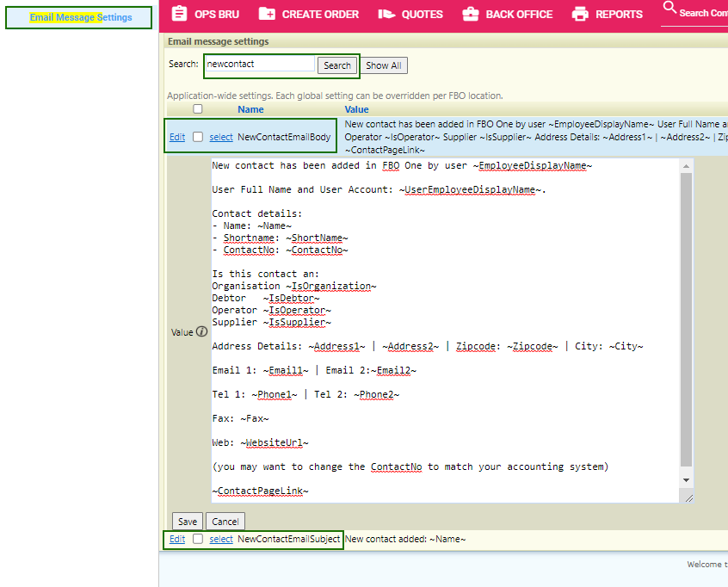Click the Create Order folder-plus icon

pyautogui.click(x=267, y=14)
